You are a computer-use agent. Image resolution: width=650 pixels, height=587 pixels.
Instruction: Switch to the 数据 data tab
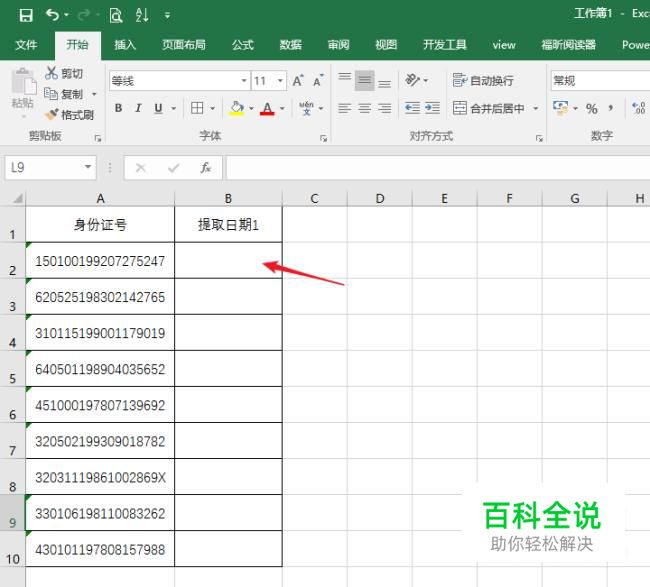tap(290, 45)
